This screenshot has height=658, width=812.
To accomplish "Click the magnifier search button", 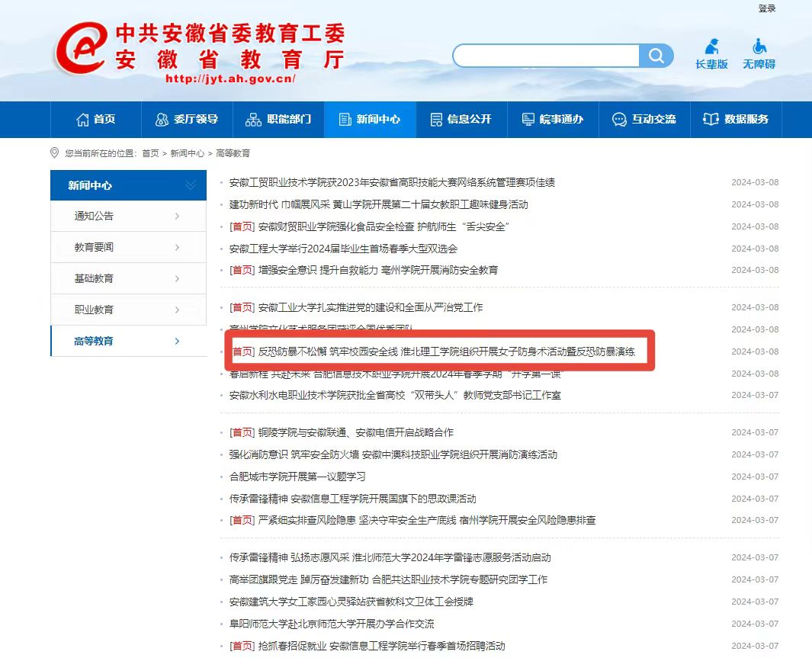I will click(x=656, y=56).
